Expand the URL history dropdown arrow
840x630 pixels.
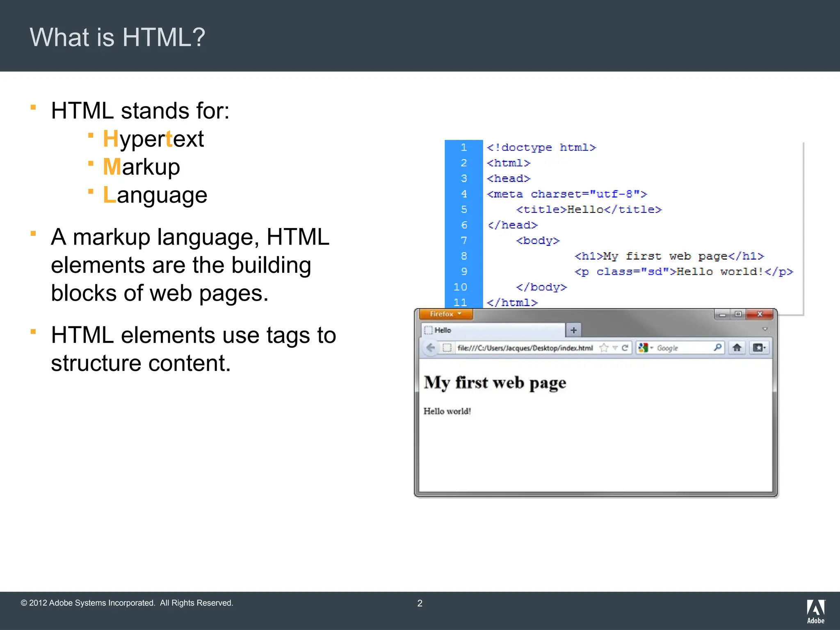click(x=615, y=348)
